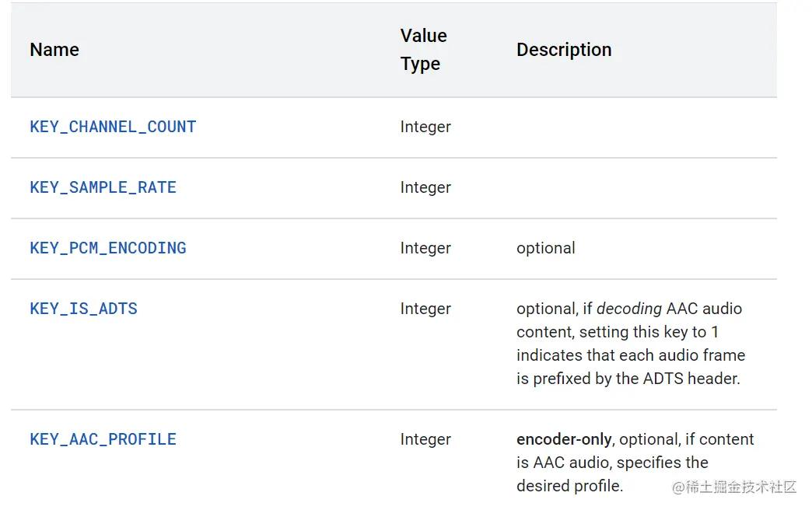Open the KEY_IS_ADTS reference link

pos(83,309)
